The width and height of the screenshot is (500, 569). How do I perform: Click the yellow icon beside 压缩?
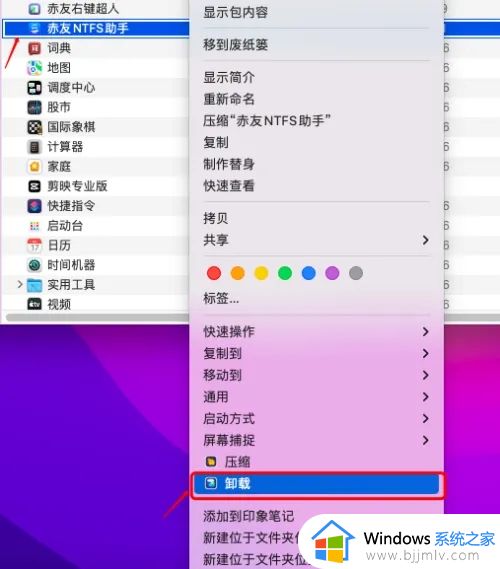(211, 462)
